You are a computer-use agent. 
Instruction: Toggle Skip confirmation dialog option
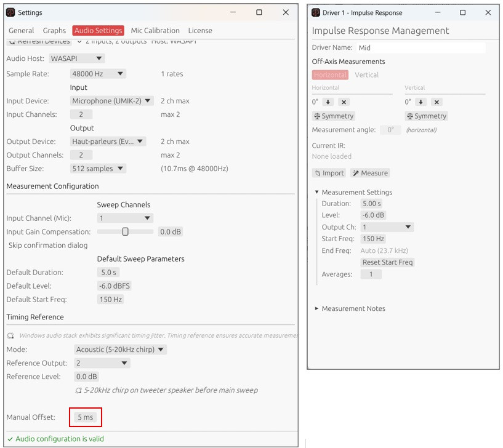[47, 245]
